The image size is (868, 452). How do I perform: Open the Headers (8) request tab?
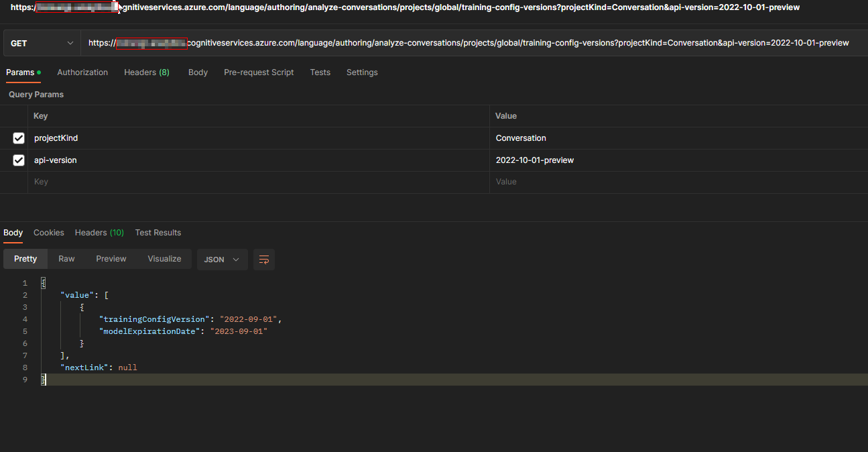[x=147, y=72]
